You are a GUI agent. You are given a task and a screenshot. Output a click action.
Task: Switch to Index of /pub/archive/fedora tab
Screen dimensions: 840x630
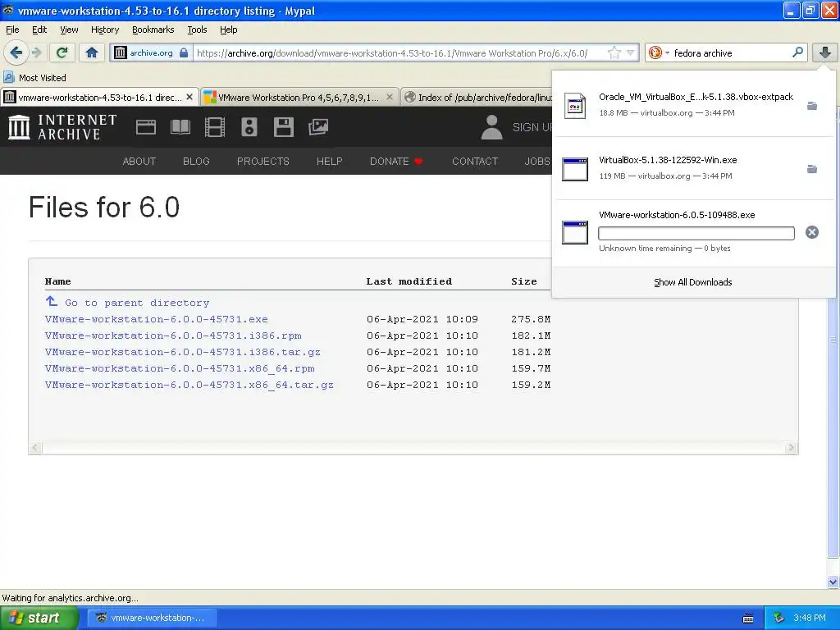click(x=477, y=97)
